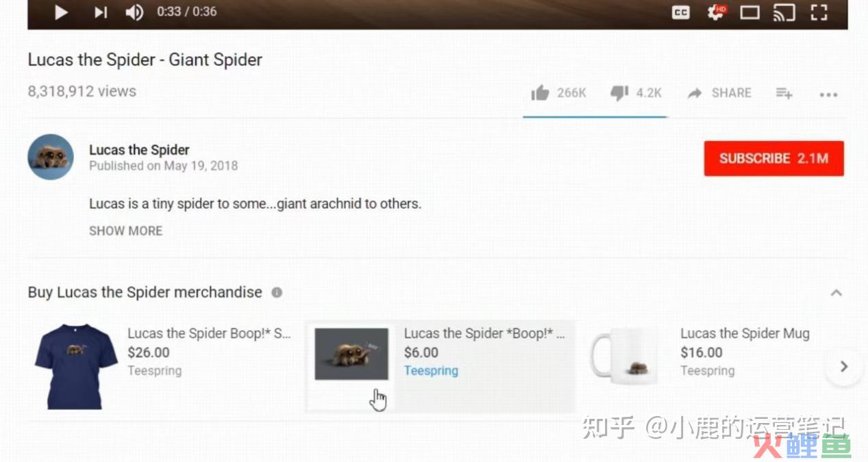868x462 pixels.
Task: Open video settings gear
Action: point(716,12)
